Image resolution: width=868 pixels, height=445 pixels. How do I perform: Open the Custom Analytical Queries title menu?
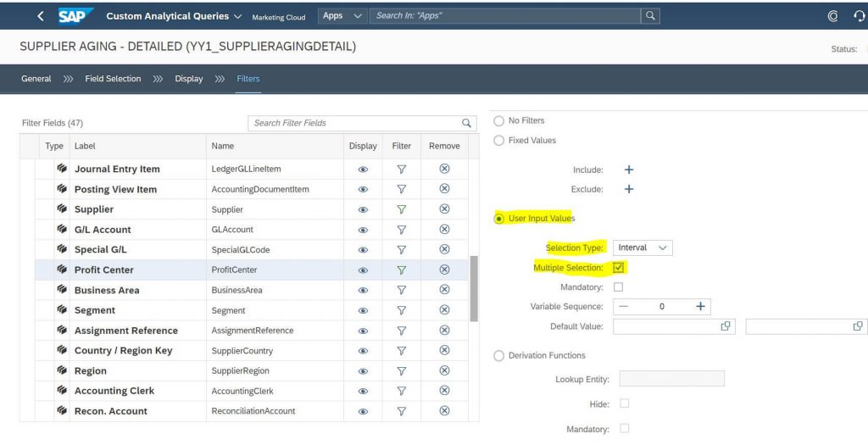coord(174,16)
